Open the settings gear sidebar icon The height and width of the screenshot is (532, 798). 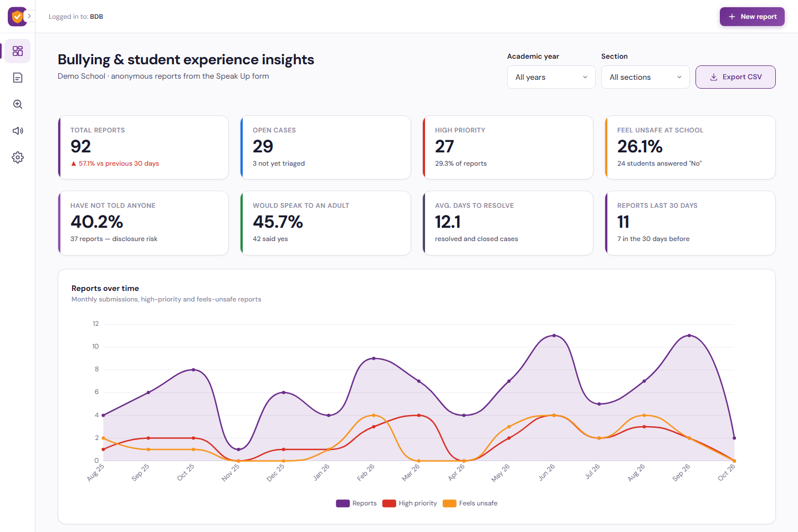(x=18, y=157)
